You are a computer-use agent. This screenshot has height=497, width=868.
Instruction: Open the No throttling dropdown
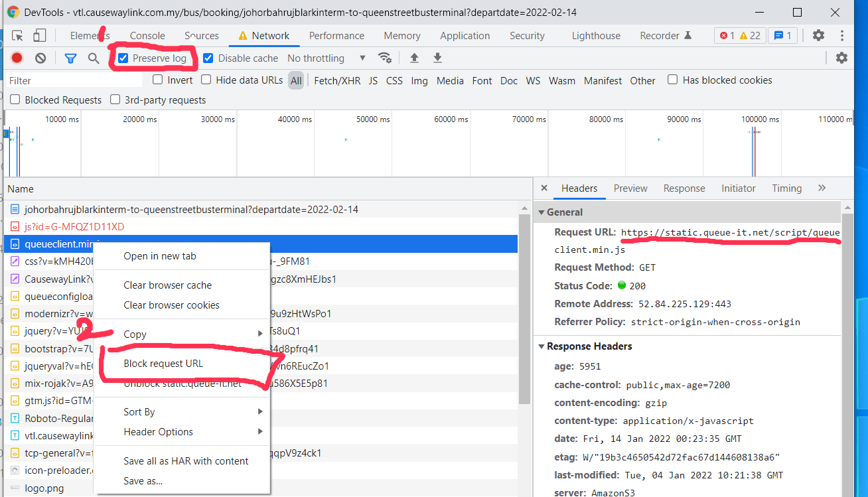point(326,58)
